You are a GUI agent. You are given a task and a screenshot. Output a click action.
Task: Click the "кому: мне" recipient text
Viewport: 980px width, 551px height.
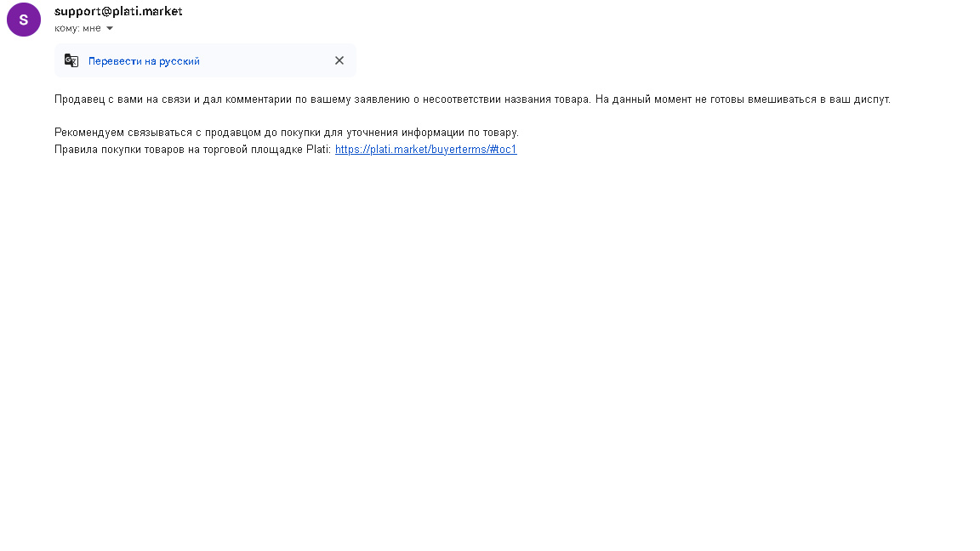[x=77, y=28]
